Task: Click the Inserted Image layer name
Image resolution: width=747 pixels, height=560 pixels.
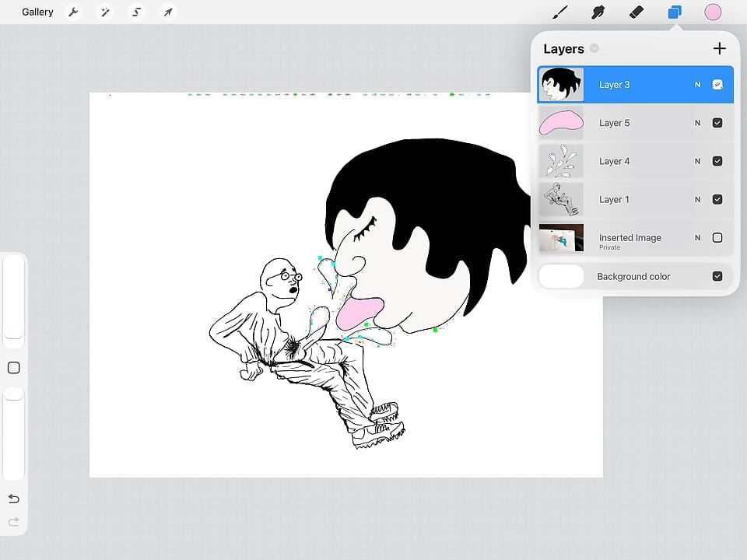Action: tap(630, 238)
